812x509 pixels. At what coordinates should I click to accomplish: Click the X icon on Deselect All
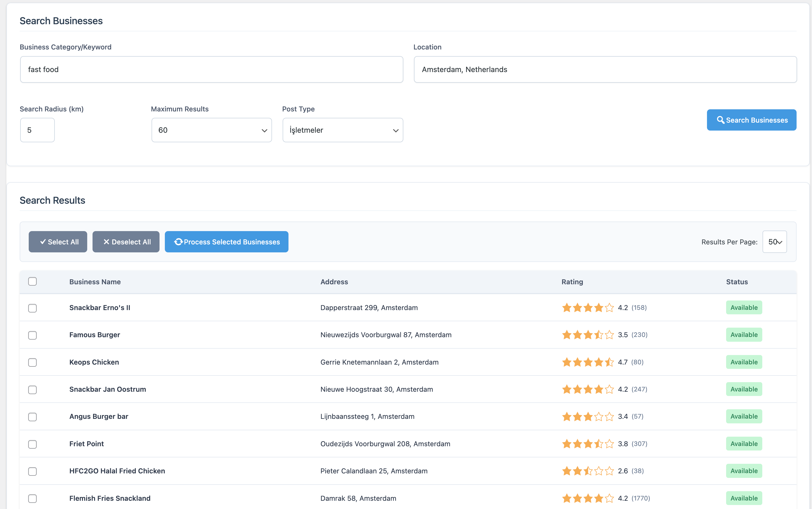pyautogui.click(x=106, y=242)
